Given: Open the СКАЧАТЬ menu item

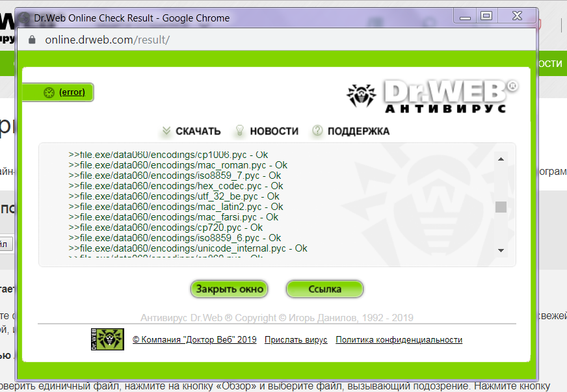Looking at the screenshot, I should pos(198,131).
